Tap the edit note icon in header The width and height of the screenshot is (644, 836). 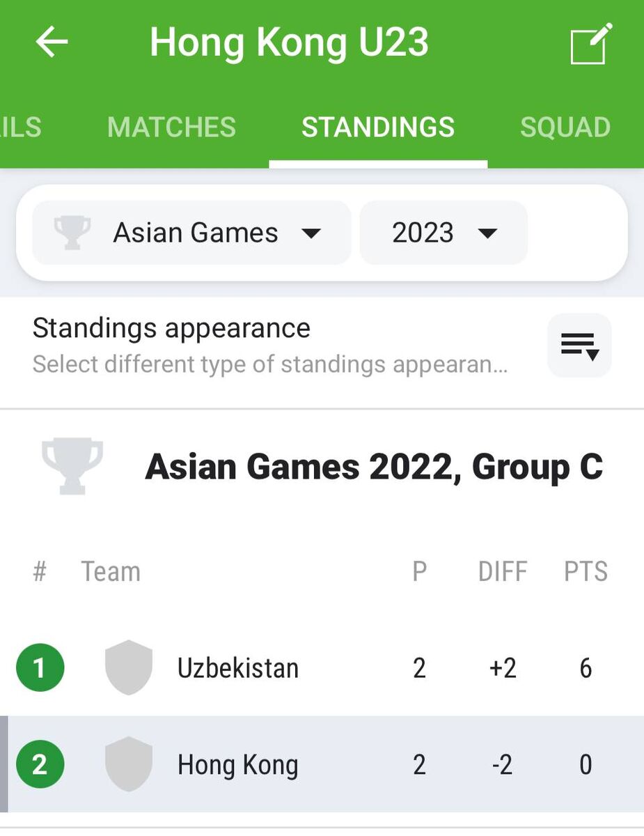(591, 43)
